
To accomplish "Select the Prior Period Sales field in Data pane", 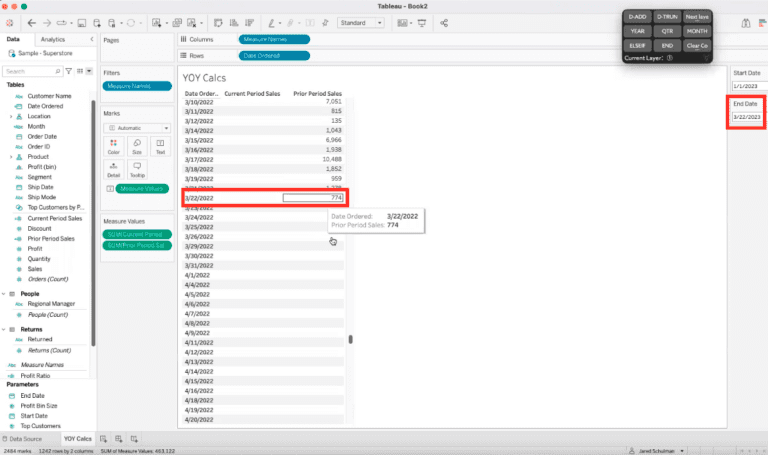I will pos(51,239).
